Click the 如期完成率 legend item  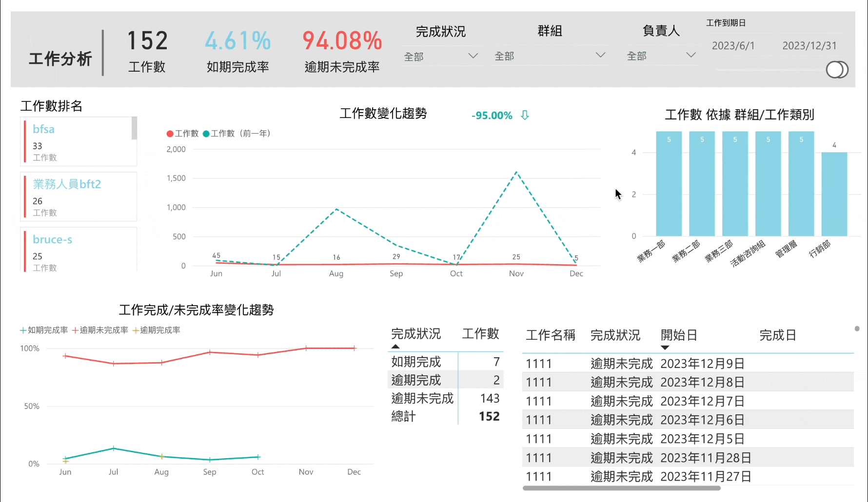coord(44,330)
